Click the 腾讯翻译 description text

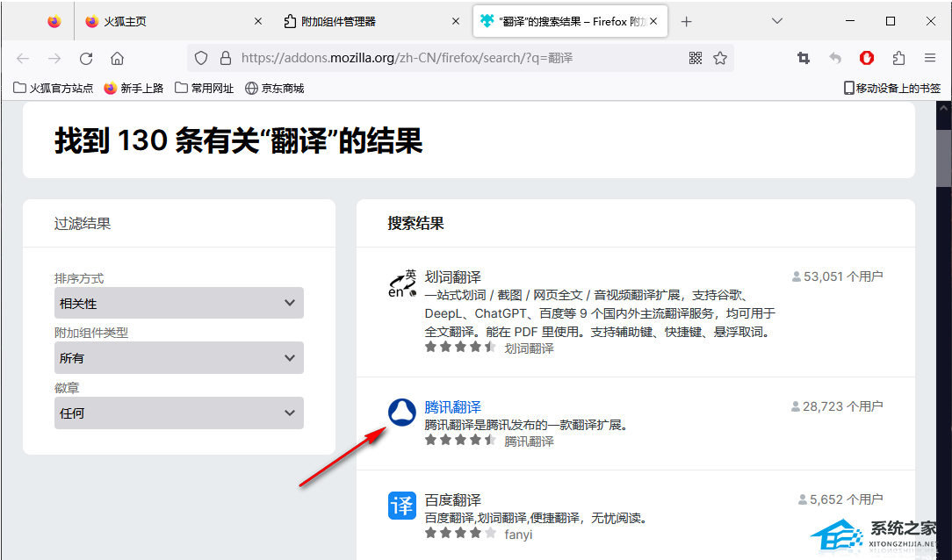(526, 425)
